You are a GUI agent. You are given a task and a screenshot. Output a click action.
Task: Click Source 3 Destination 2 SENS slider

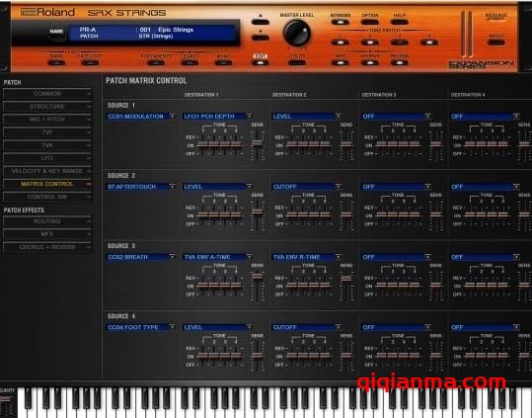point(346,278)
